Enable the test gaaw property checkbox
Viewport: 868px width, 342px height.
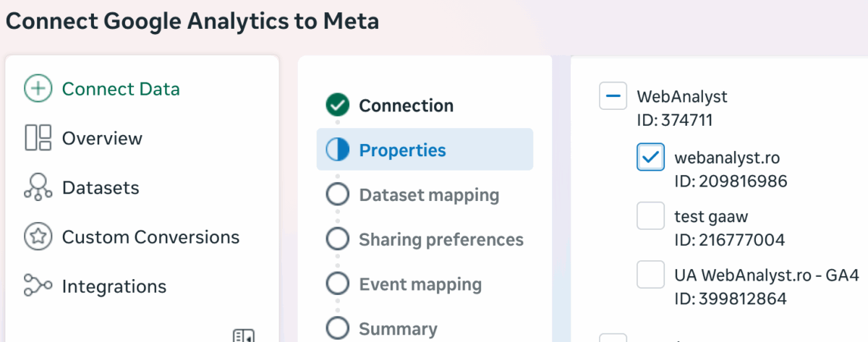pyautogui.click(x=651, y=216)
